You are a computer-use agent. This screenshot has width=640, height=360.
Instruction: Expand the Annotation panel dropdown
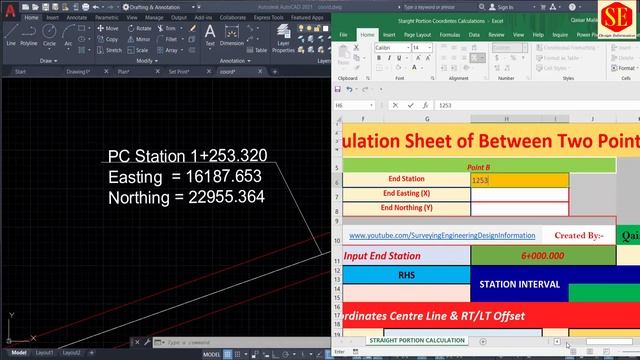coord(235,61)
